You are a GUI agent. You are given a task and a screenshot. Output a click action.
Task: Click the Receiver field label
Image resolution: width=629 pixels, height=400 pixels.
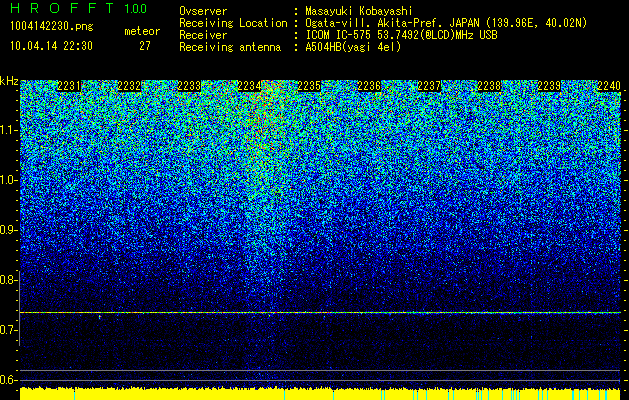(203, 35)
